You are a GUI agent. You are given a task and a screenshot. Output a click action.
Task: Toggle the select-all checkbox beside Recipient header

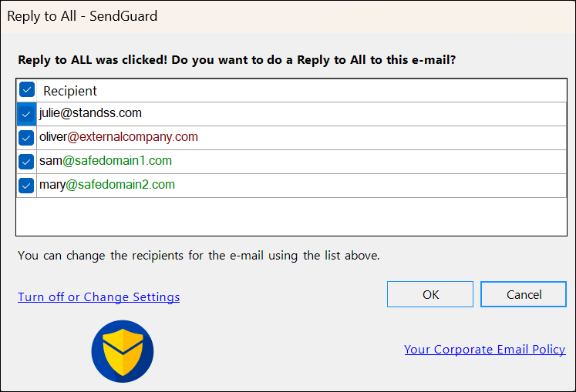pyautogui.click(x=27, y=89)
